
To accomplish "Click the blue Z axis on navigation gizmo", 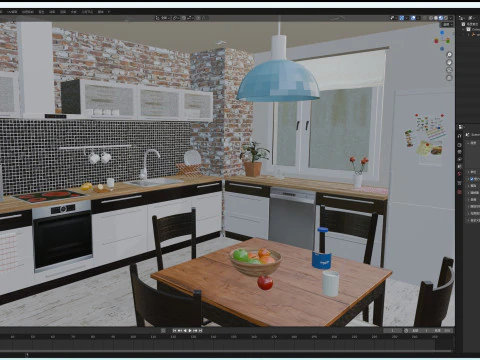I will [442, 33].
